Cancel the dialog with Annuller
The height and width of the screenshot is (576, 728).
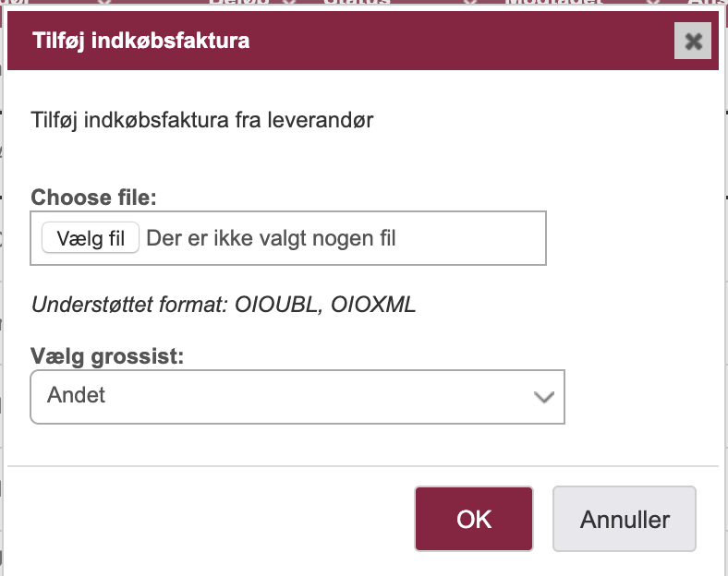tap(624, 519)
